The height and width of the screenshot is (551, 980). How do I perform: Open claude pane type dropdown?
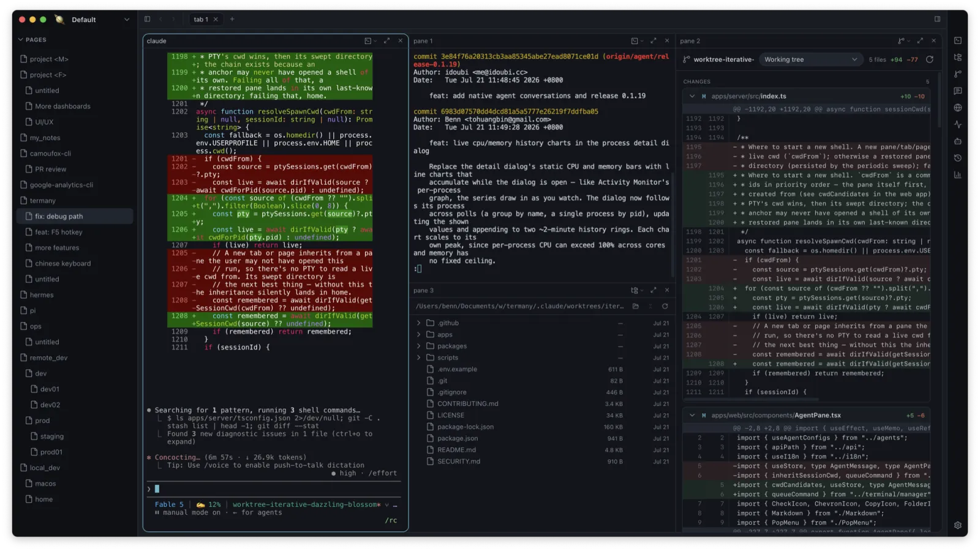click(x=371, y=41)
